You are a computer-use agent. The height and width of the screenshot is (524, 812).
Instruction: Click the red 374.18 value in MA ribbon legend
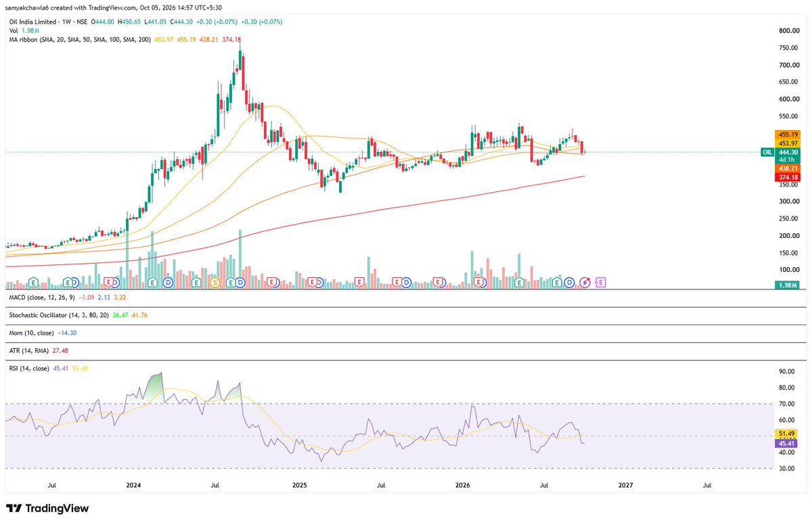[231, 39]
